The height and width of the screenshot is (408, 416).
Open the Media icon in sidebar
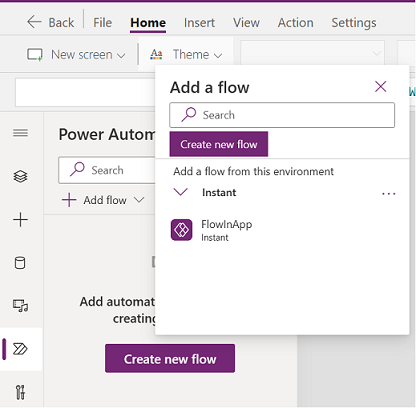click(x=20, y=306)
